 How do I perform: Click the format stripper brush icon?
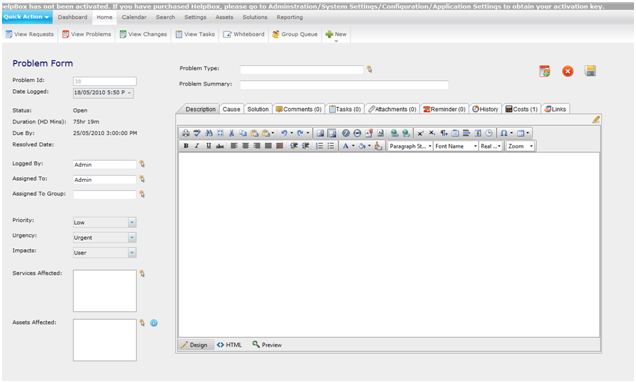point(378,146)
